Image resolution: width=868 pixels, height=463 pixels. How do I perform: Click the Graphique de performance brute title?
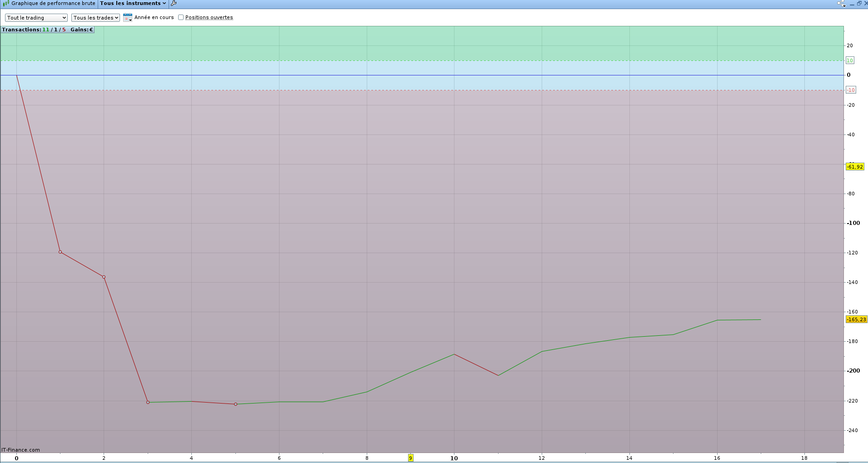pos(53,3)
